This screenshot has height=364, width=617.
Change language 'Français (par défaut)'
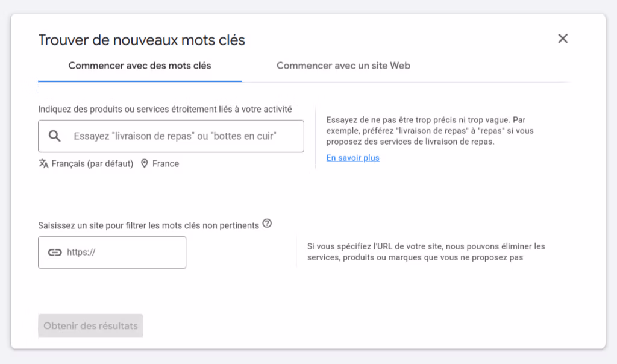(92, 164)
